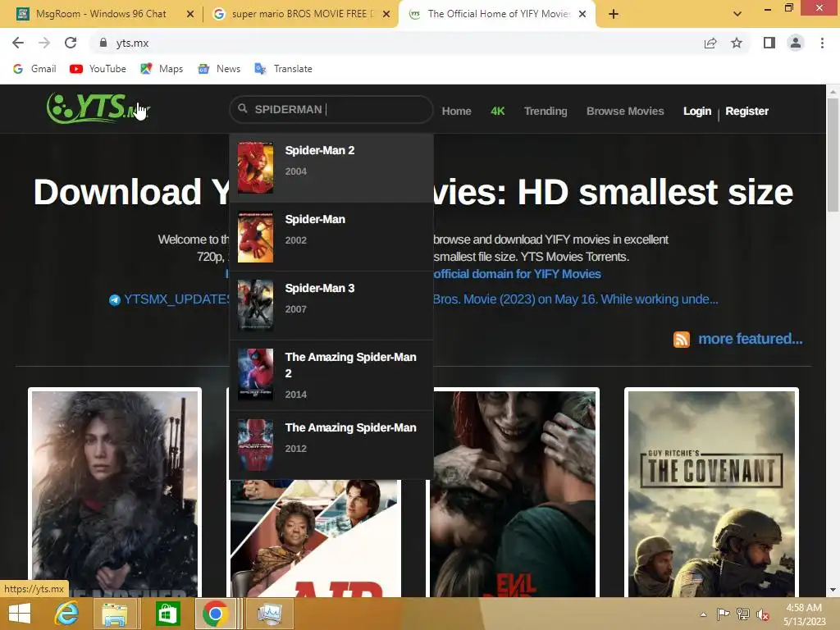
Task: Click the search magnifier icon
Action: tap(243, 109)
